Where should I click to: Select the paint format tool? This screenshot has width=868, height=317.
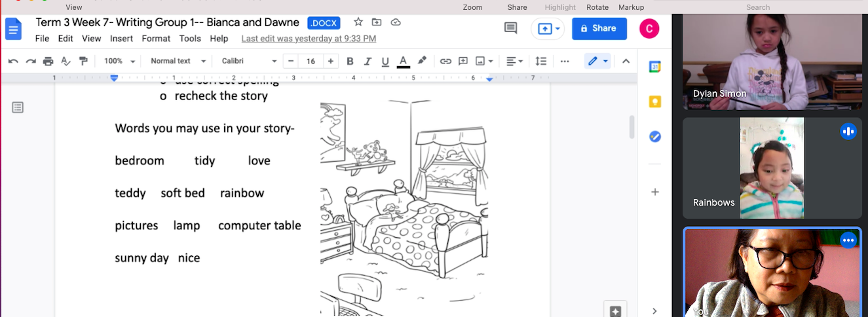click(83, 61)
